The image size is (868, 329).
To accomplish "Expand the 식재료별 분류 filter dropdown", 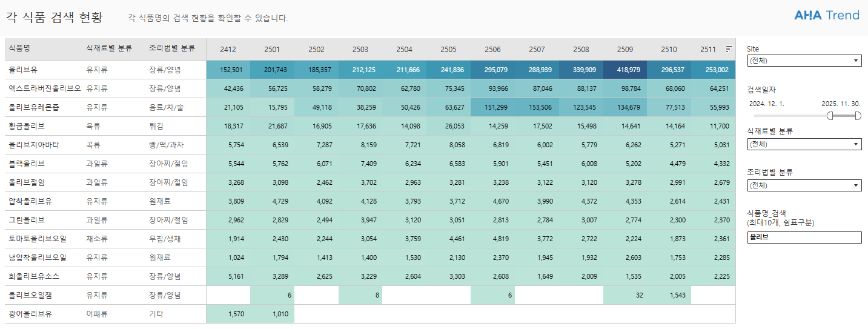I will 804,144.
